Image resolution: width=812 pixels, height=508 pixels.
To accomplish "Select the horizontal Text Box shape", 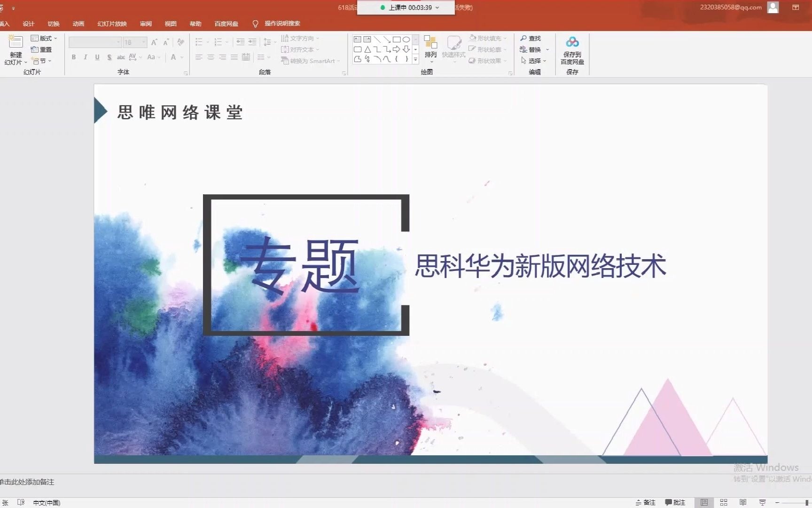I will click(358, 40).
